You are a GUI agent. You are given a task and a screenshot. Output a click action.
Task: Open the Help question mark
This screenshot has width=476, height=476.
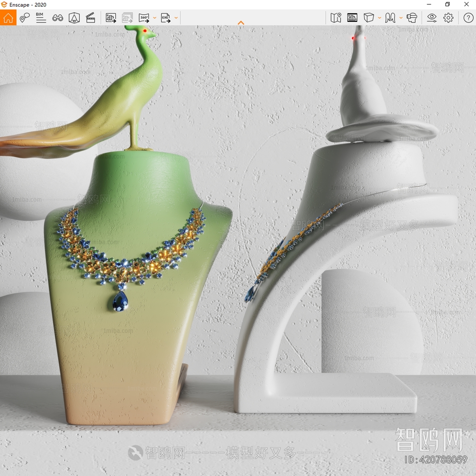pyautogui.click(x=468, y=18)
